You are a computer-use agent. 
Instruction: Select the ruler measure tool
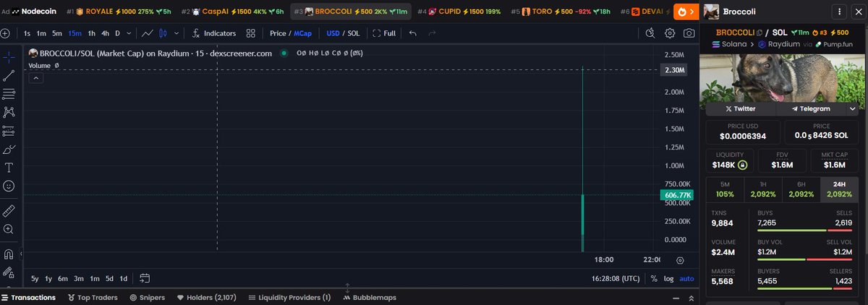click(9, 210)
